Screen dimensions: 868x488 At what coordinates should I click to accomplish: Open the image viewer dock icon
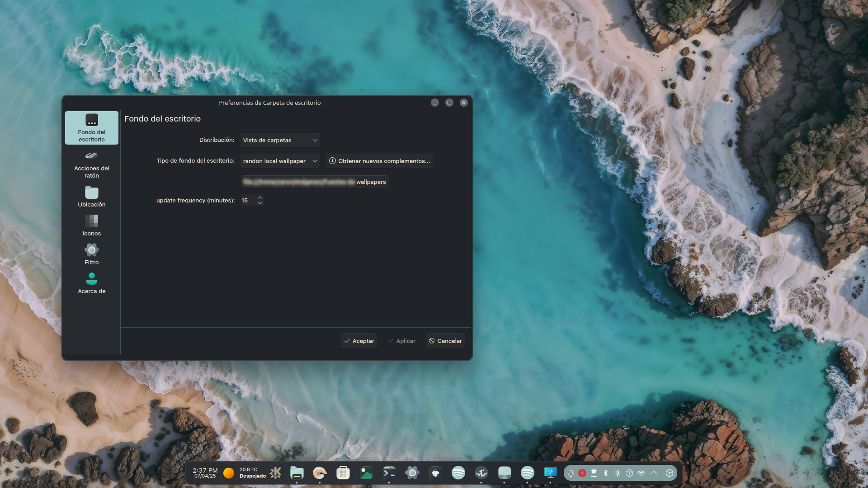coord(366,473)
